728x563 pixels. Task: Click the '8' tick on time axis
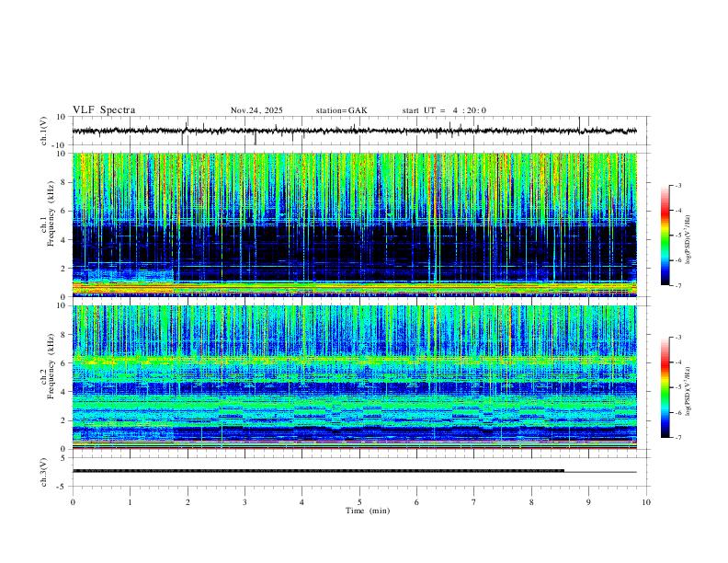(531, 502)
